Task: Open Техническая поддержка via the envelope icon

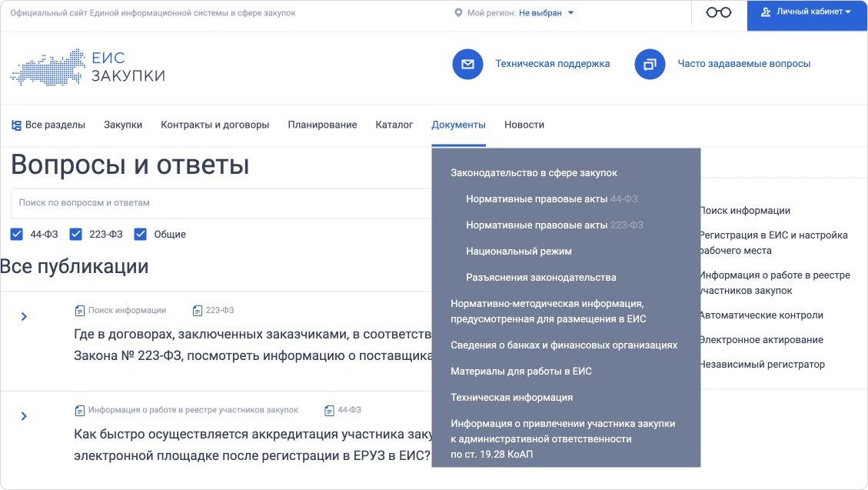Action: (x=467, y=65)
